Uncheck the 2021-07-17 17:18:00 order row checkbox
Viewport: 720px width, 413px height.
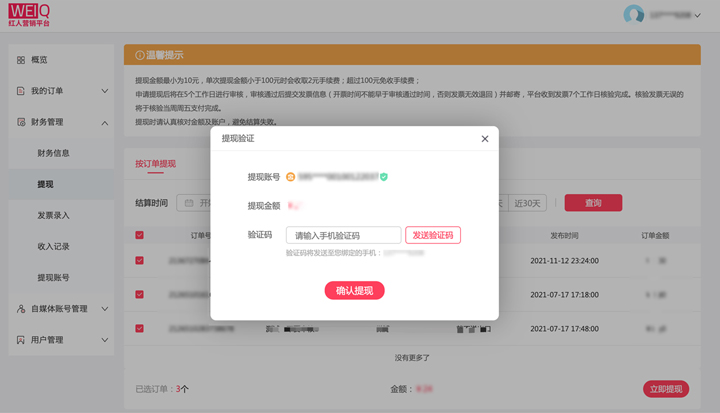139,295
